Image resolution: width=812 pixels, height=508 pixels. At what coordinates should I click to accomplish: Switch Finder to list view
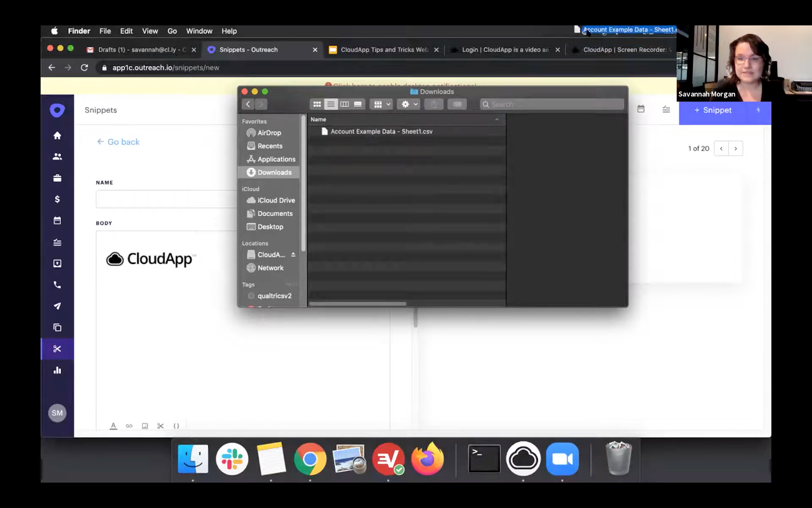[331, 104]
